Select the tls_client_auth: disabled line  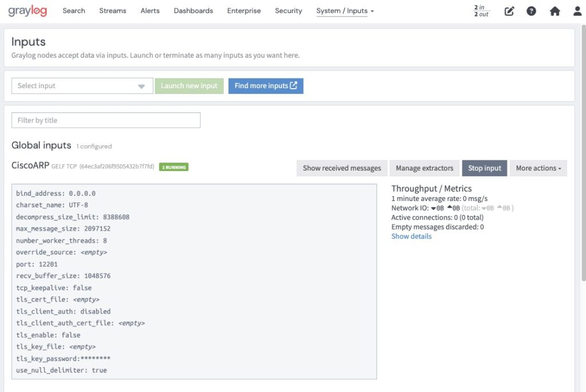click(x=63, y=311)
